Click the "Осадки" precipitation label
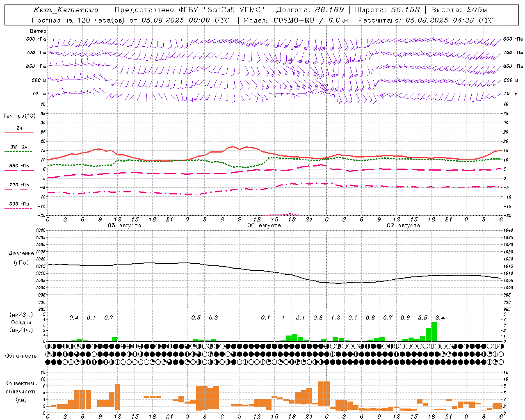525x420 pixels. pos(21,322)
